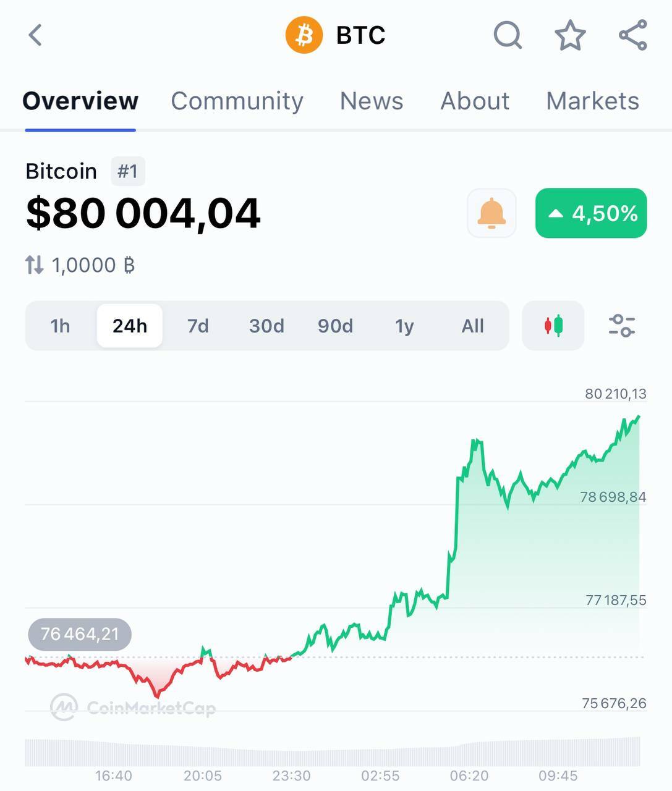The height and width of the screenshot is (791, 672).
Task: Select the 30d time range
Action: tap(266, 326)
